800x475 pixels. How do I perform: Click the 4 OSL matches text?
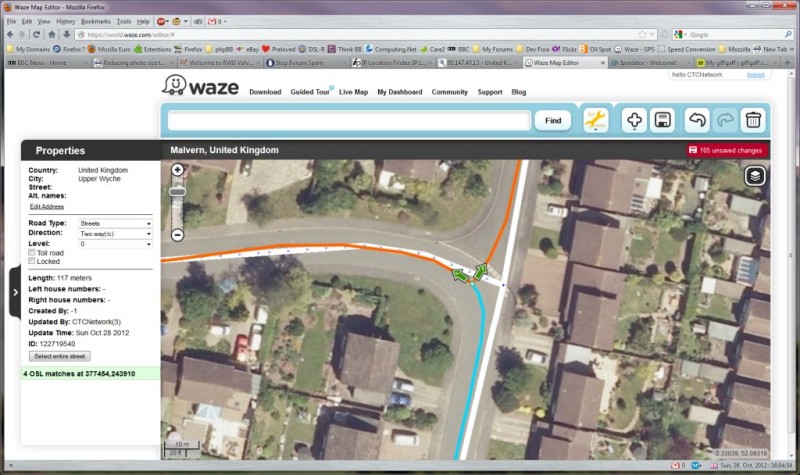click(79, 373)
